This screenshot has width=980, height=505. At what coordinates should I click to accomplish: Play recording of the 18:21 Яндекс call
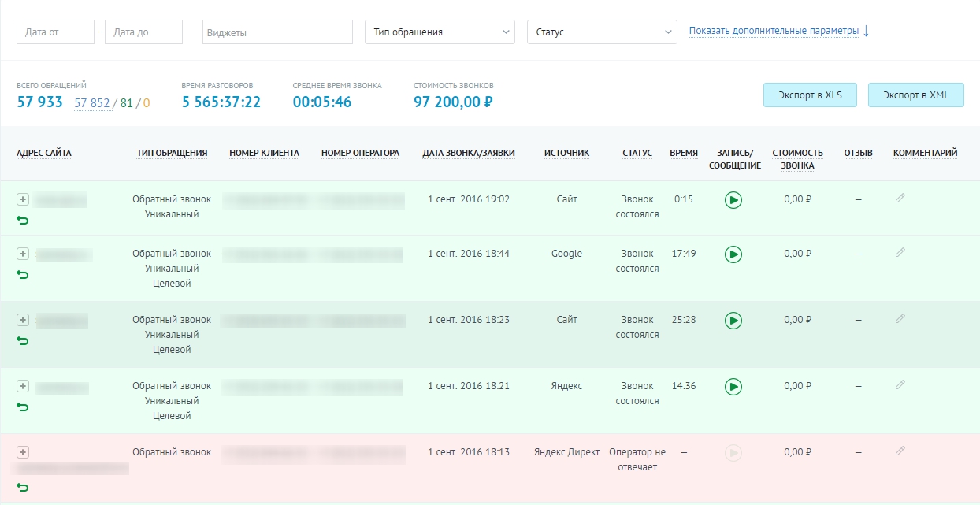(733, 387)
